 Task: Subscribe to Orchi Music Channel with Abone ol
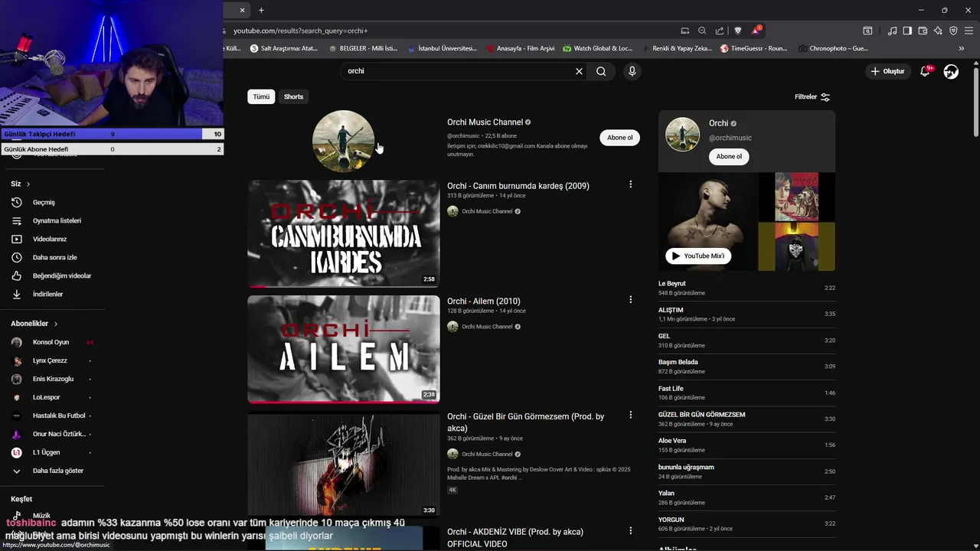[619, 138]
